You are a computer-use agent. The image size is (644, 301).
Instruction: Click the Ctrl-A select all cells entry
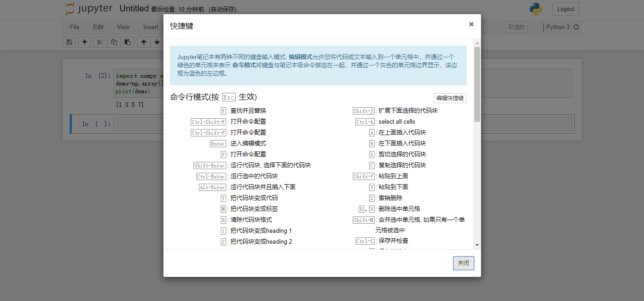(385, 122)
